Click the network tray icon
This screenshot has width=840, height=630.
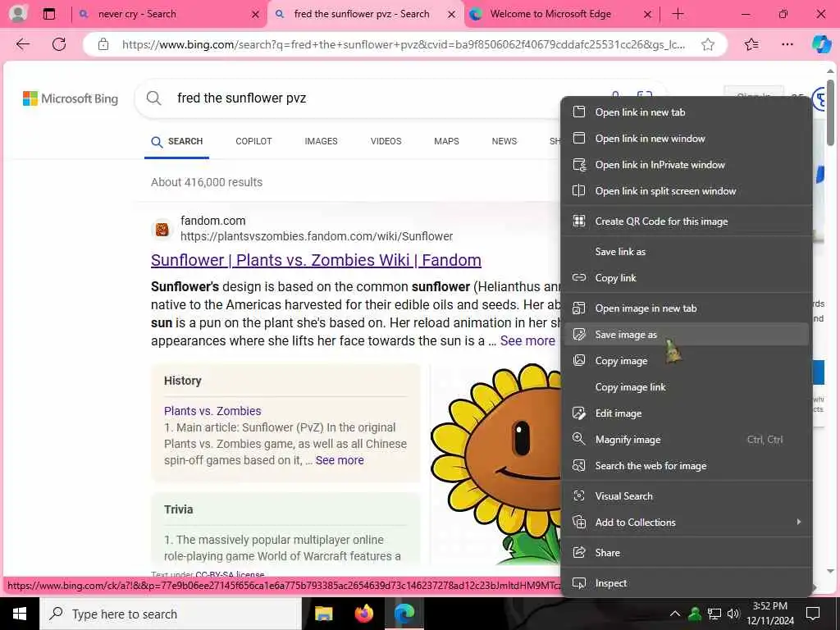[x=714, y=614]
